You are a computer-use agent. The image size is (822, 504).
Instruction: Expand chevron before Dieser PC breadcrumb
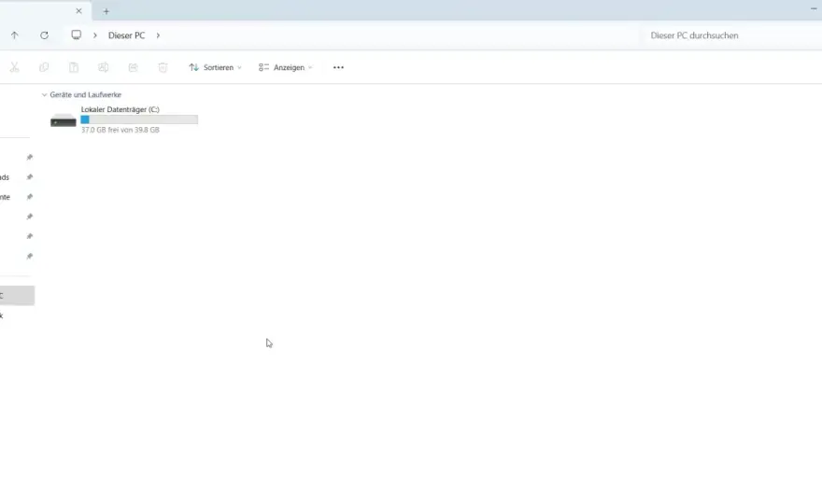tap(95, 35)
